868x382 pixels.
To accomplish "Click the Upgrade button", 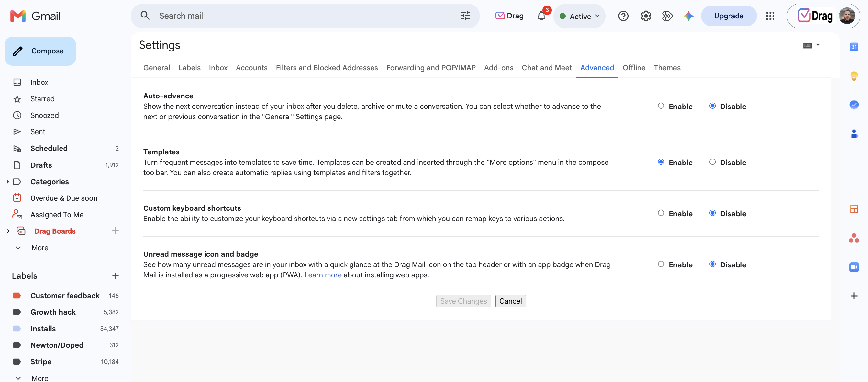I will tap(729, 16).
